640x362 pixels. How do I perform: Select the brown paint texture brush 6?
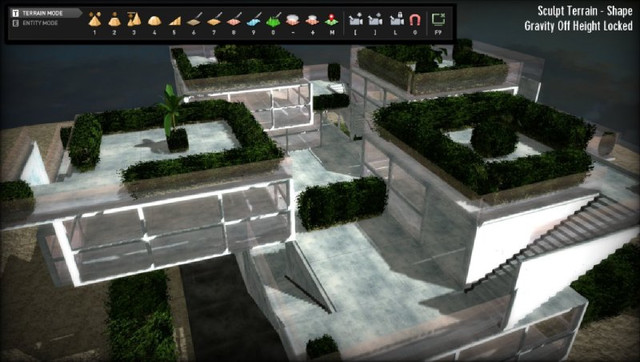(194, 20)
